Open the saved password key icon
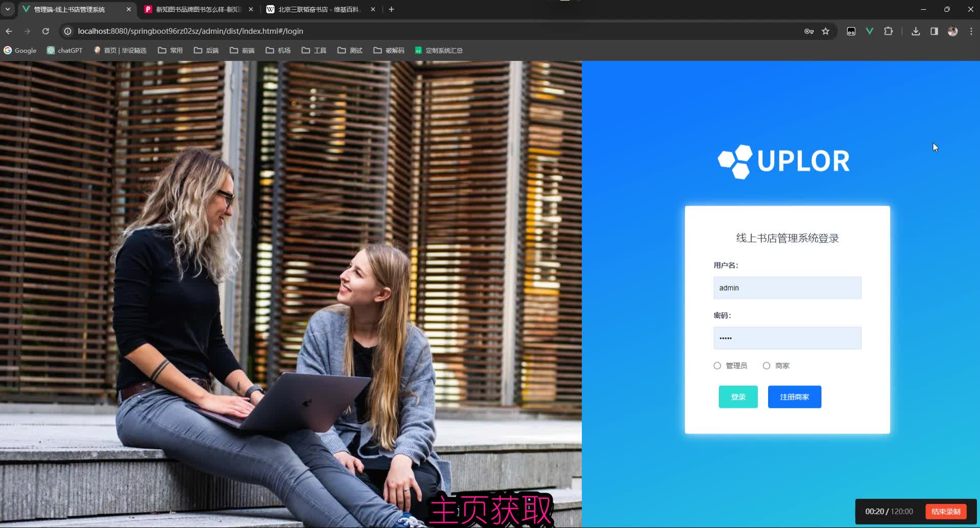Image resolution: width=980 pixels, height=528 pixels. pyautogui.click(x=809, y=31)
